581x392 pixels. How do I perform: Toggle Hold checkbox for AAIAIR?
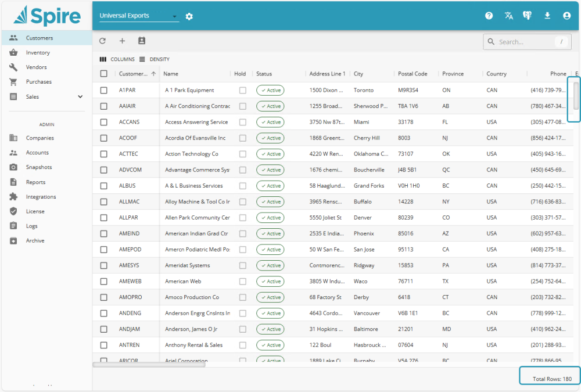[x=243, y=106]
